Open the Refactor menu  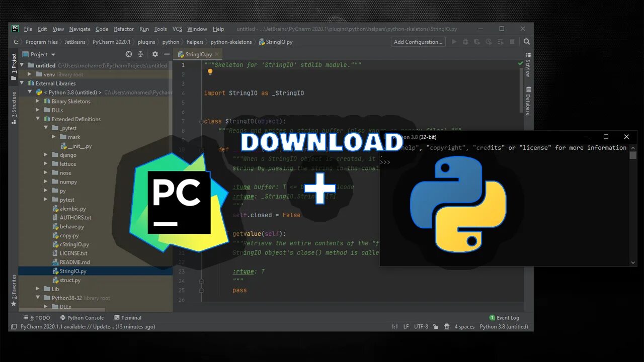[124, 29]
